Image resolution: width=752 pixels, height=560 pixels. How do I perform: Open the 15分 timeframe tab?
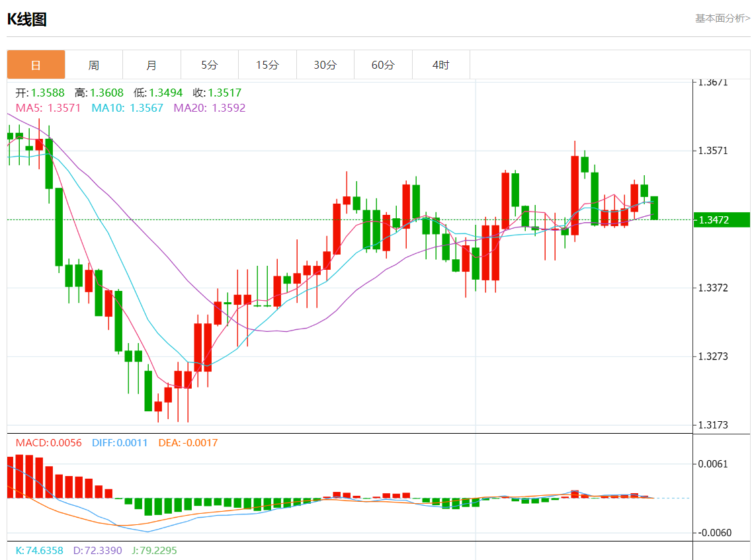click(268, 65)
